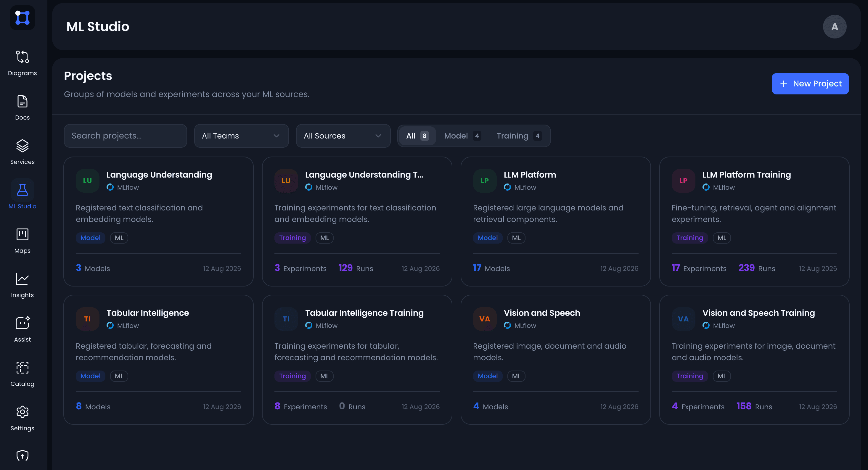The width and height of the screenshot is (868, 470).
Task: Click Model tag on LLM Platform card
Action: coord(488,238)
